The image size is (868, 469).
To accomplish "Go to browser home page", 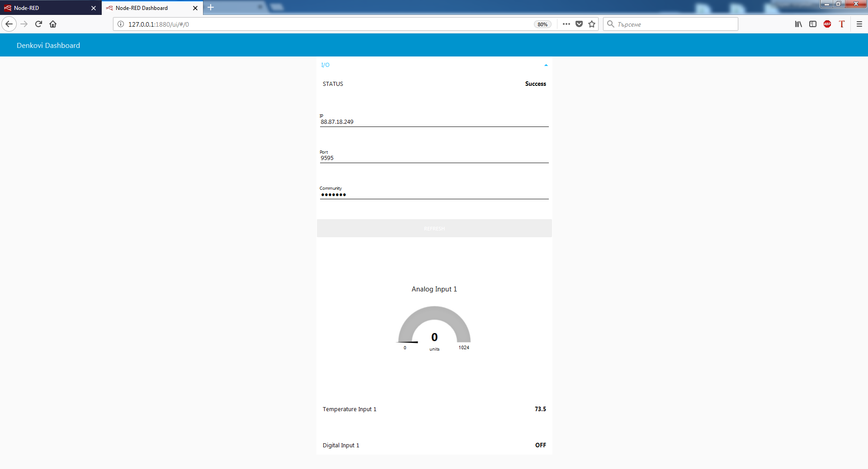I will coord(53,24).
